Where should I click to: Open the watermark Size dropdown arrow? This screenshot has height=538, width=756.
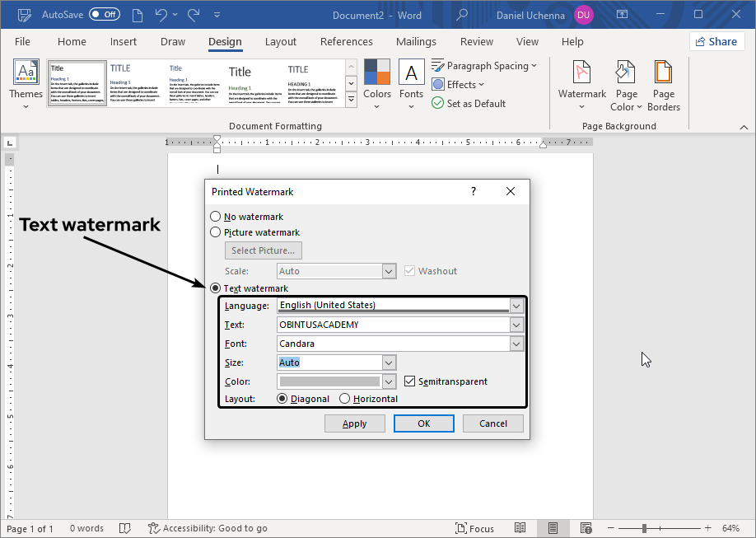click(x=390, y=363)
